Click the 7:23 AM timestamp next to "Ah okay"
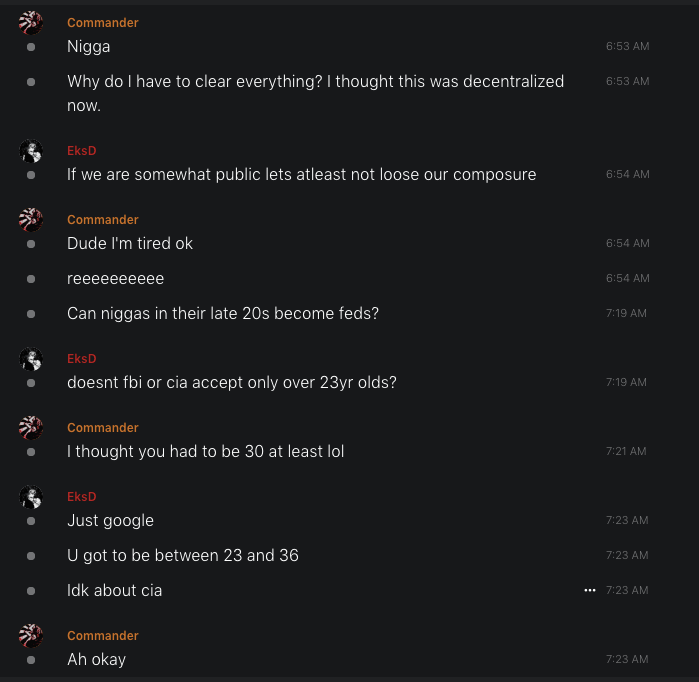The image size is (699, 682). click(x=626, y=660)
